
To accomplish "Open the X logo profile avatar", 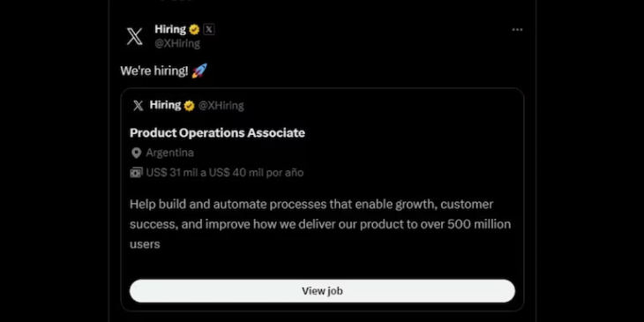I will [134, 36].
